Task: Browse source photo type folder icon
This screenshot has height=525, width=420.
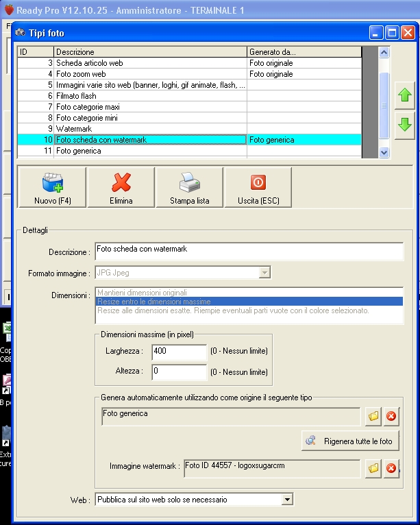Action: [373, 416]
